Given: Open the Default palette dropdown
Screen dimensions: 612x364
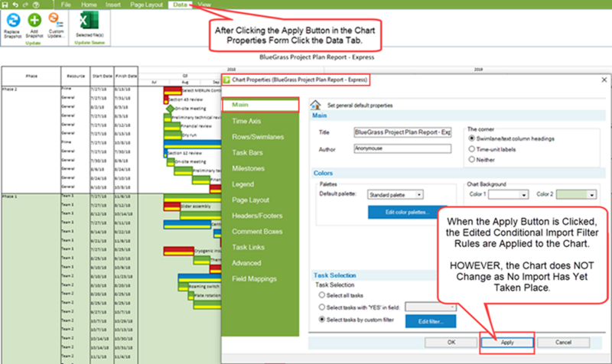Looking at the screenshot, I should click(396, 194).
